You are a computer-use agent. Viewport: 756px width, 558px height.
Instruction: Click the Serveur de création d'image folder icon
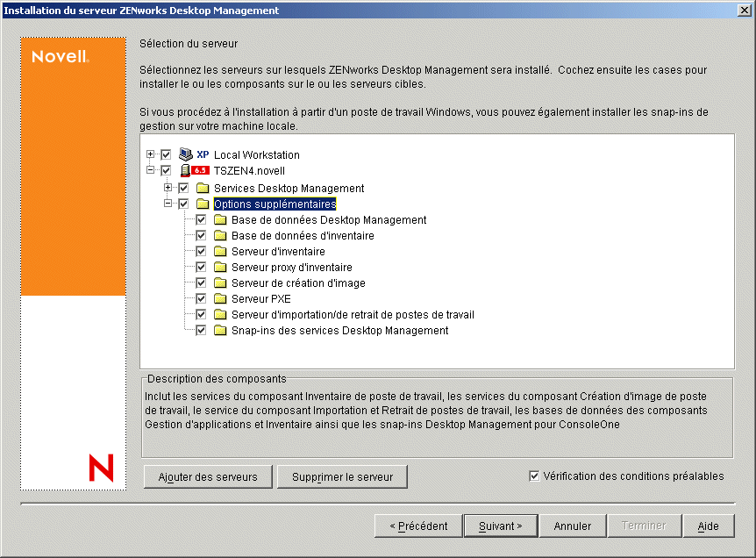click(221, 283)
